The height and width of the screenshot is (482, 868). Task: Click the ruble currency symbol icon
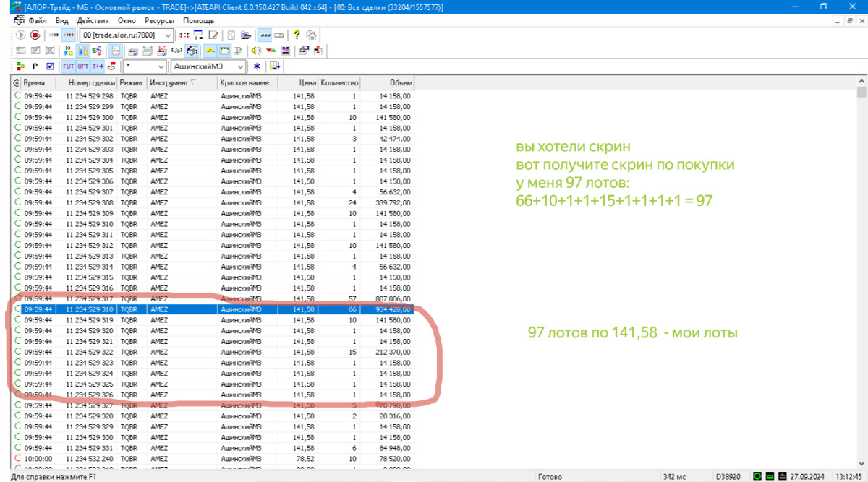pyautogui.click(x=237, y=51)
